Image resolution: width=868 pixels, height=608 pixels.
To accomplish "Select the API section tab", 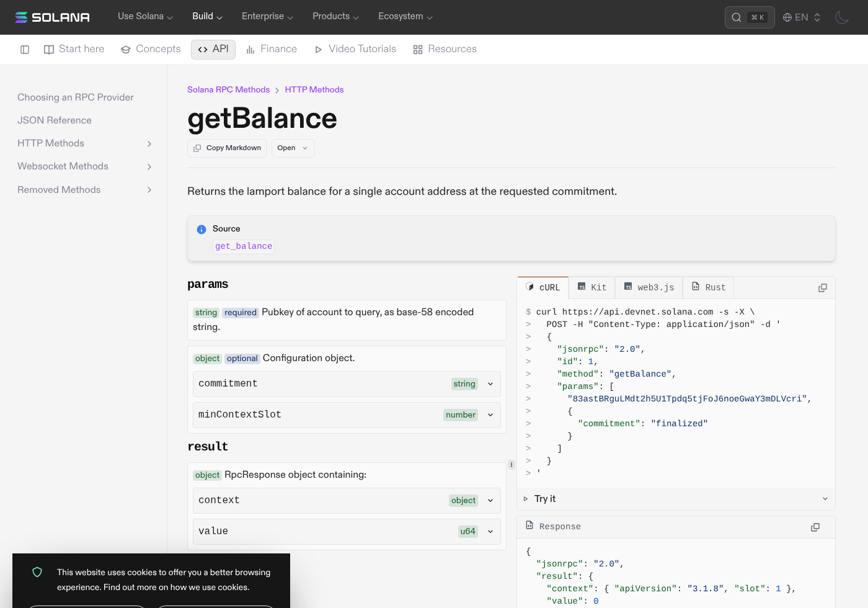I will coord(213,49).
